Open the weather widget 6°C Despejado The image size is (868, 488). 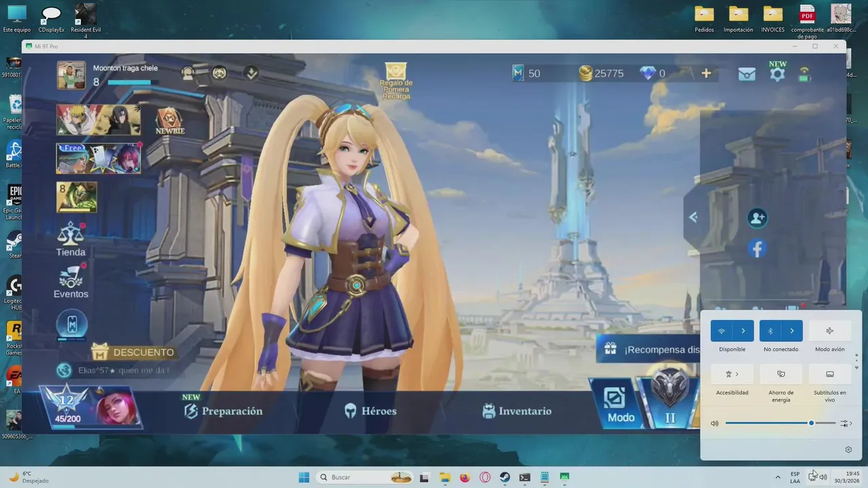coord(28,477)
